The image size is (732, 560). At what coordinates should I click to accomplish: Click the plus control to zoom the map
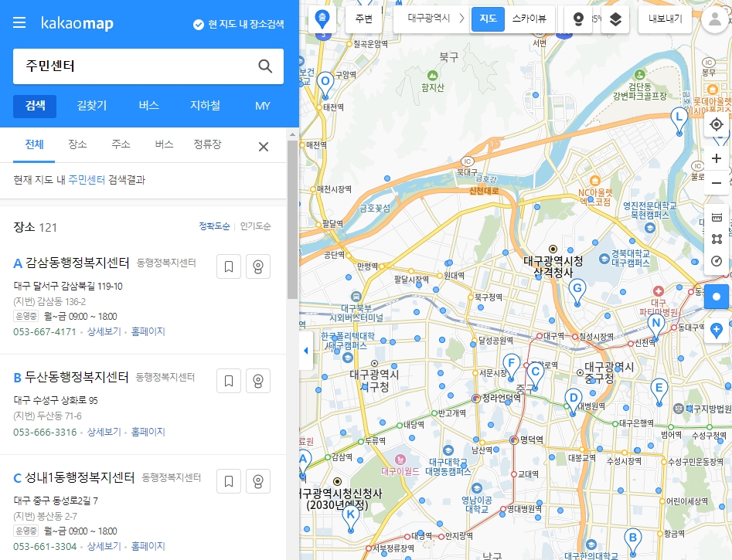[717, 158]
